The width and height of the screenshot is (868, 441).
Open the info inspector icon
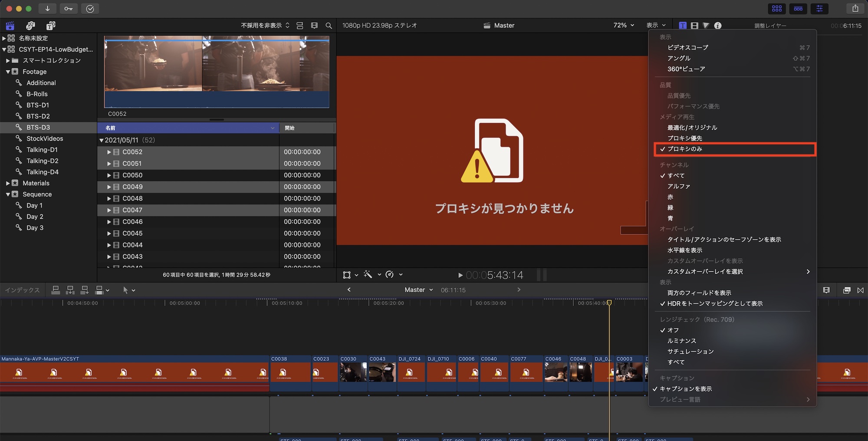coord(718,26)
